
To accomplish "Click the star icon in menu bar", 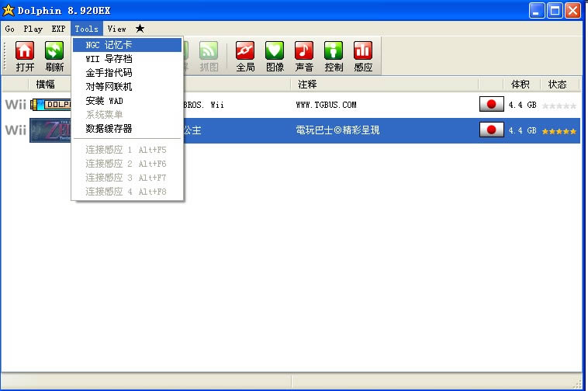I will 140,29.
